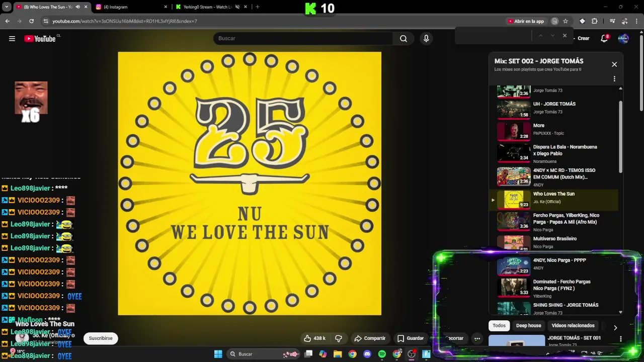Open the Mix playlist three-dot options
This screenshot has height=362, width=644.
(614, 79)
